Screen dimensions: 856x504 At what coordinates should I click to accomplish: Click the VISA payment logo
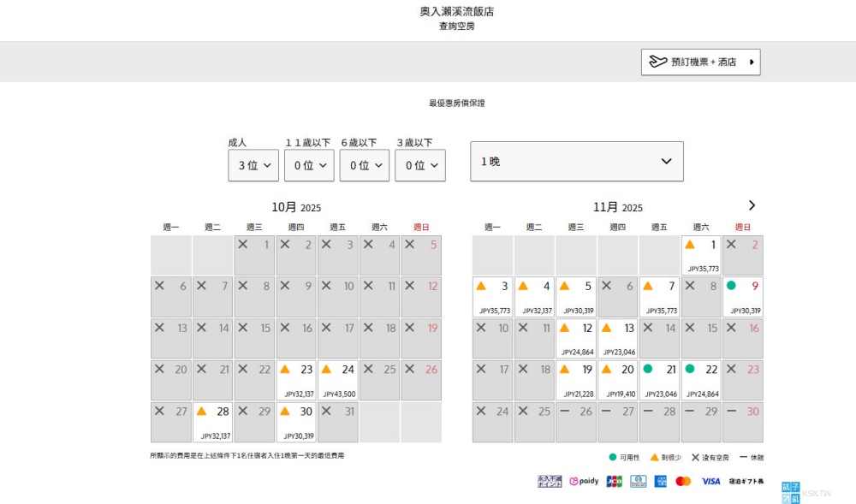[710, 482]
